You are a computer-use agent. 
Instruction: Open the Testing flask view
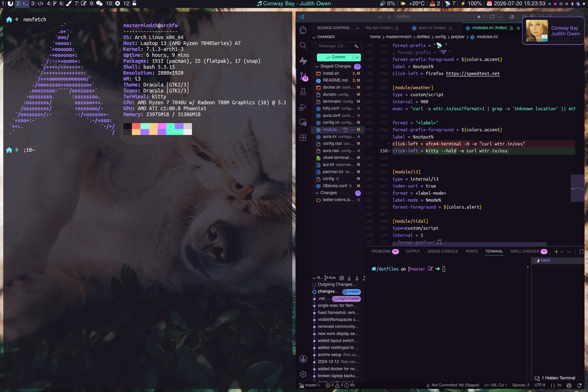(303, 92)
